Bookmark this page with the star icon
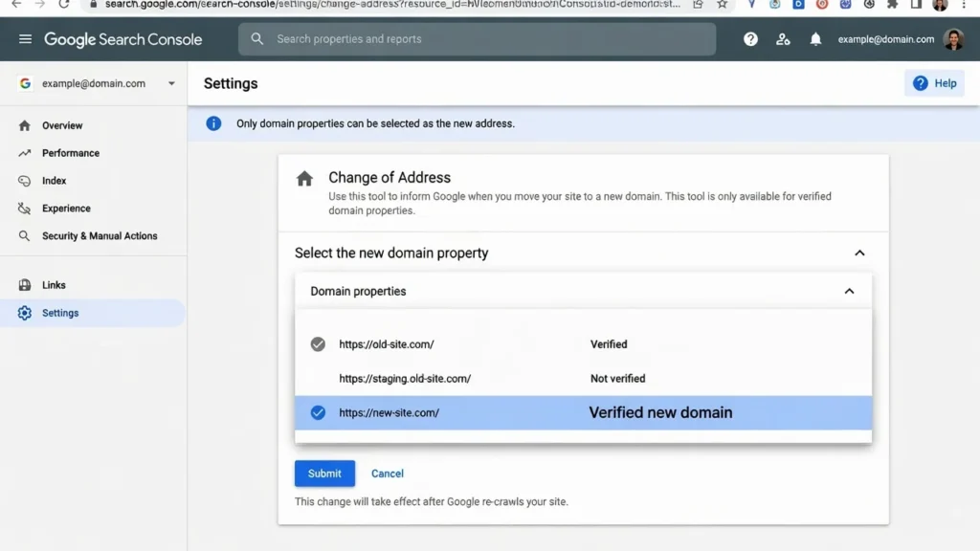Screen dimensions: 980x551 pyautogui.click(x=722, y=5)
